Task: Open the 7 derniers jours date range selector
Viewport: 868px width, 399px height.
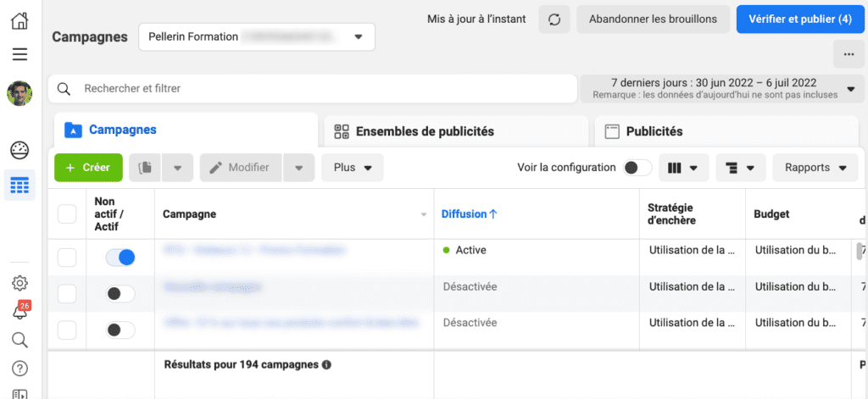Action: point(721,88)
